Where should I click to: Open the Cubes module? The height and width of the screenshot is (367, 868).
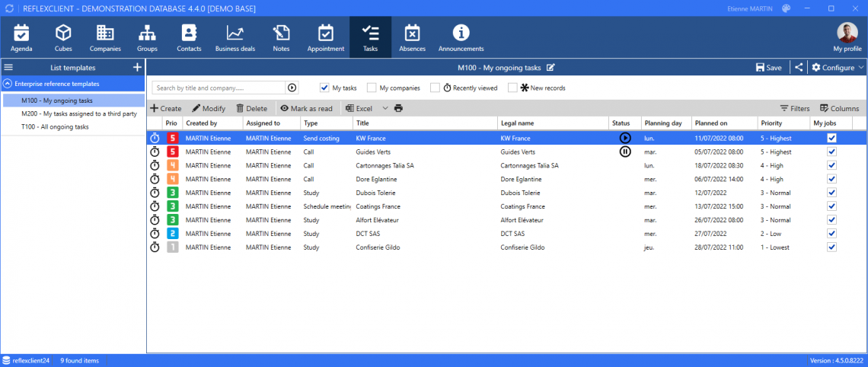click(x=63, y=37)
